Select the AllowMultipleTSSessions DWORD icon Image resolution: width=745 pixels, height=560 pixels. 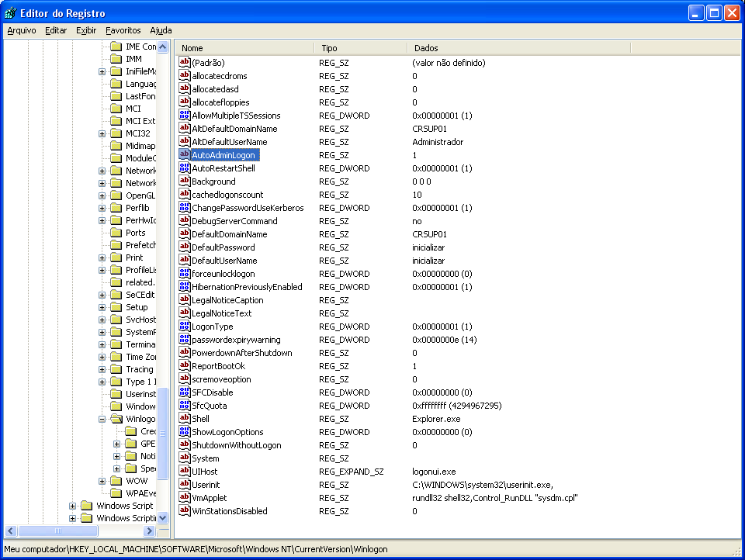tap(185, 116)
